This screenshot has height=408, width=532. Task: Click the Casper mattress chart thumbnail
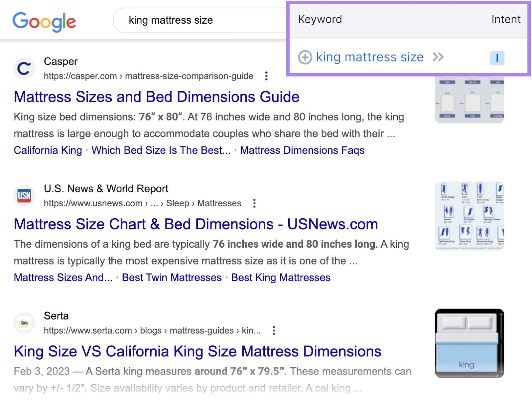469,100
